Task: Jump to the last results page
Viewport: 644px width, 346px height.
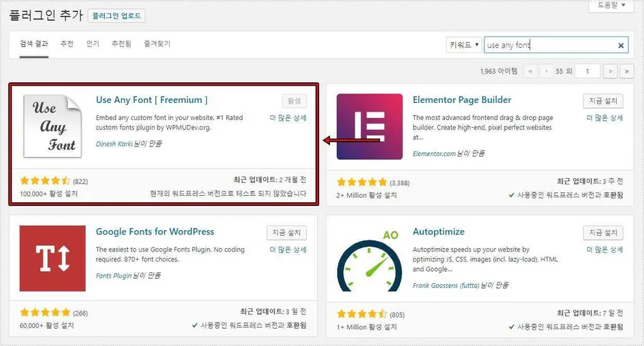Action: 627,71
